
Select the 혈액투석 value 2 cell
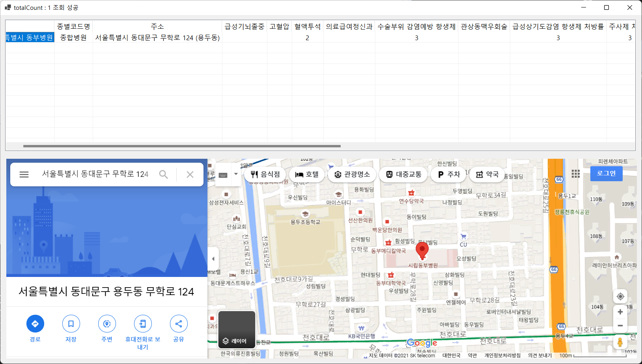(308, 37)
